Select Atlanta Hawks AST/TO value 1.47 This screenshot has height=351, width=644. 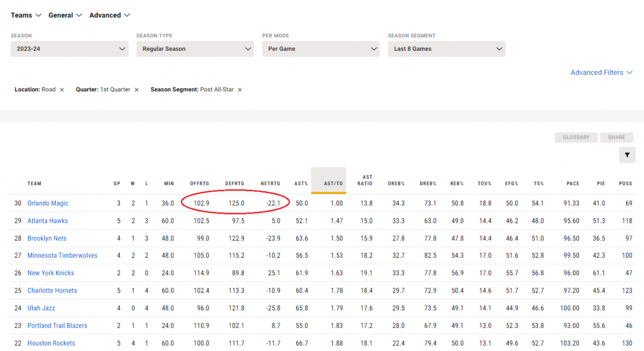click(337, 221)
